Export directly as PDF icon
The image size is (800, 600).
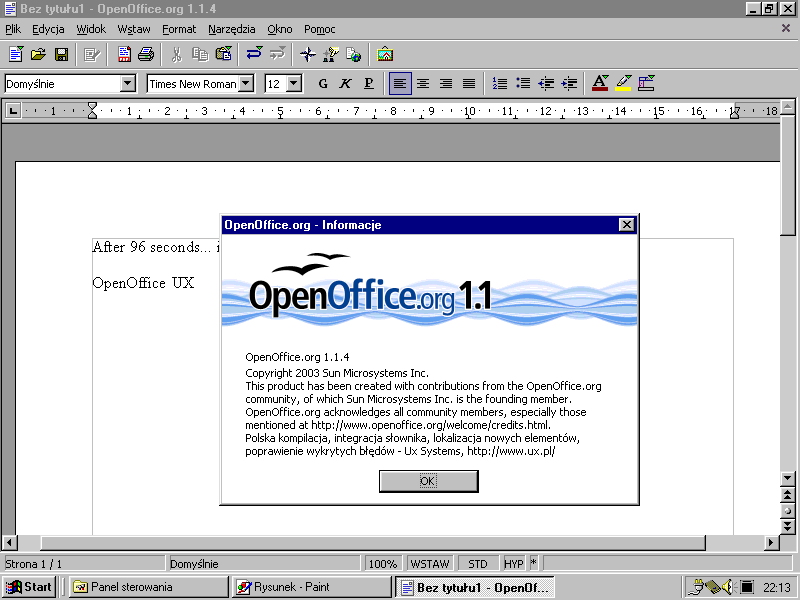click(124, 54)
